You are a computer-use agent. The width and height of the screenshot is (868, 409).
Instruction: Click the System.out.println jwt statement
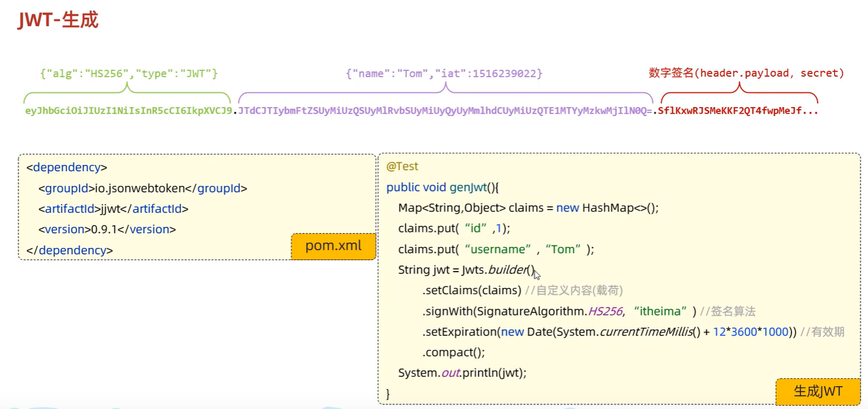tap(462, 373)
